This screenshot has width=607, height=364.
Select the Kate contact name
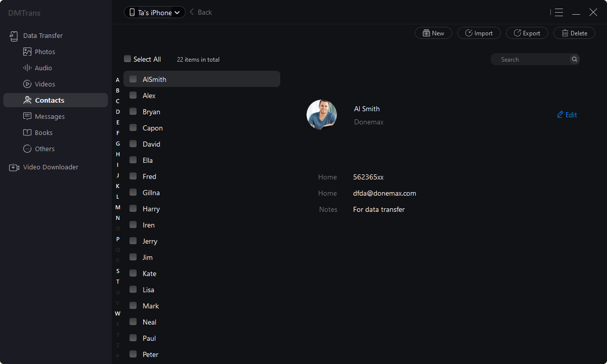click(x=149, y=274)
